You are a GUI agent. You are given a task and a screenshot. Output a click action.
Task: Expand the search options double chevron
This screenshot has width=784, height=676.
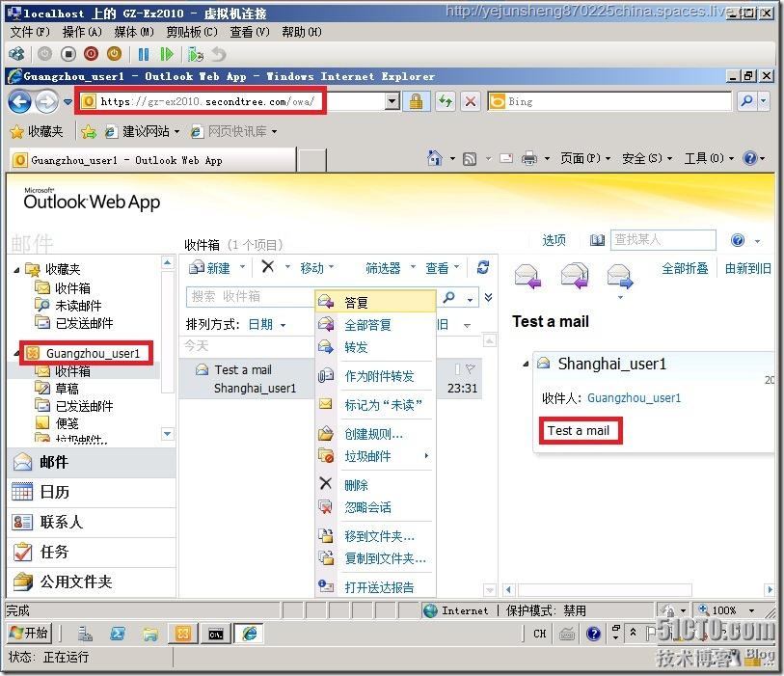[489, 298]
